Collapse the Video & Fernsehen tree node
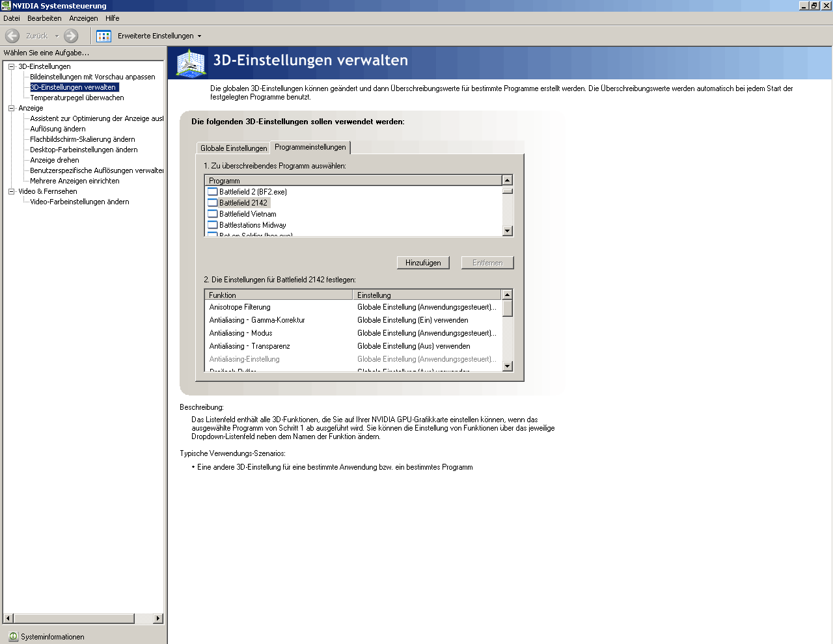 (11, 191)
